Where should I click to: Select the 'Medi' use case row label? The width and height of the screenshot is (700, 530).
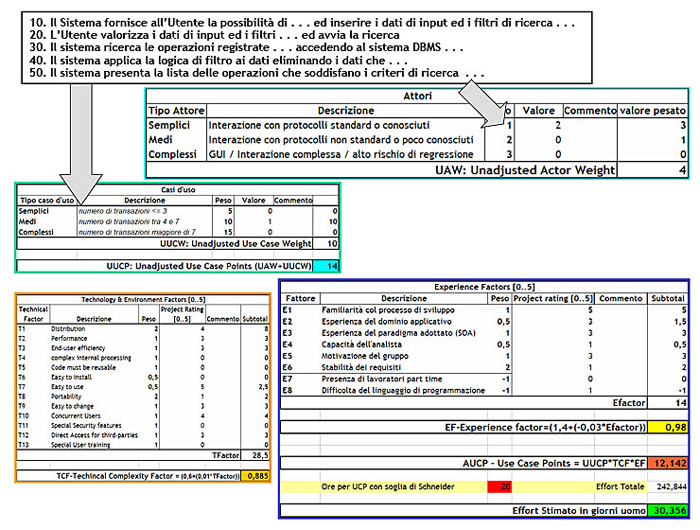pyautogui.click(x=28, y=221)
